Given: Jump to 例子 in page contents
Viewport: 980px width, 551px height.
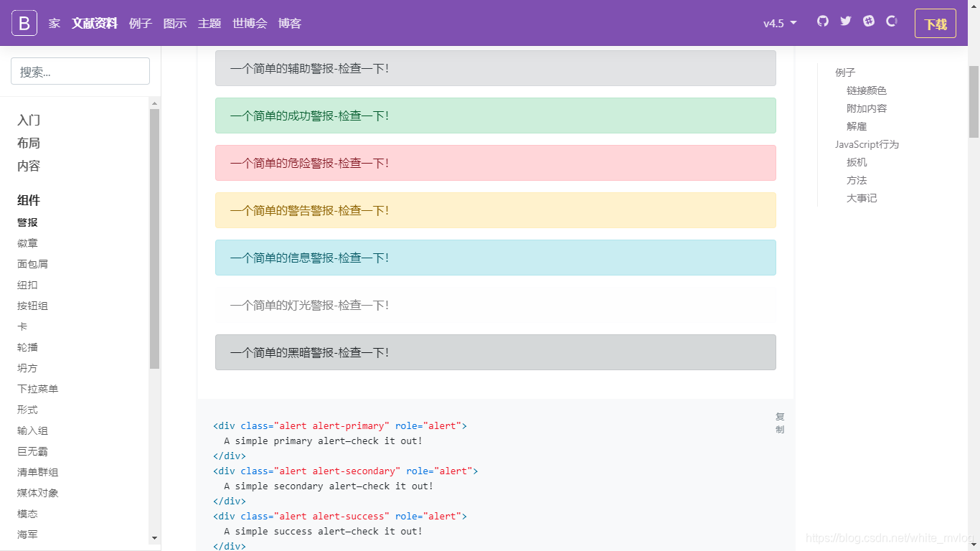Looking at the screenshot, I should click(845, 72).
